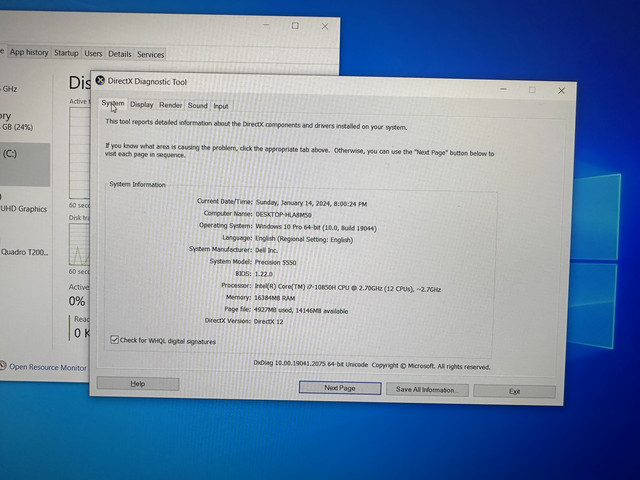Click the Operating System value Windows 10 Pro
Screen dimensions: 640x480
tap(316, 227)
